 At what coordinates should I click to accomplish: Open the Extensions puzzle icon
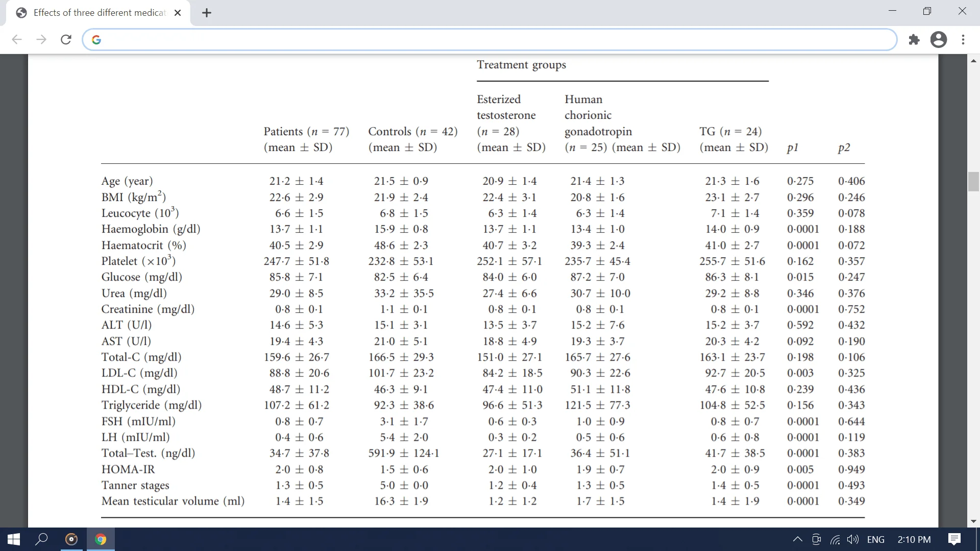pos(914,40)
